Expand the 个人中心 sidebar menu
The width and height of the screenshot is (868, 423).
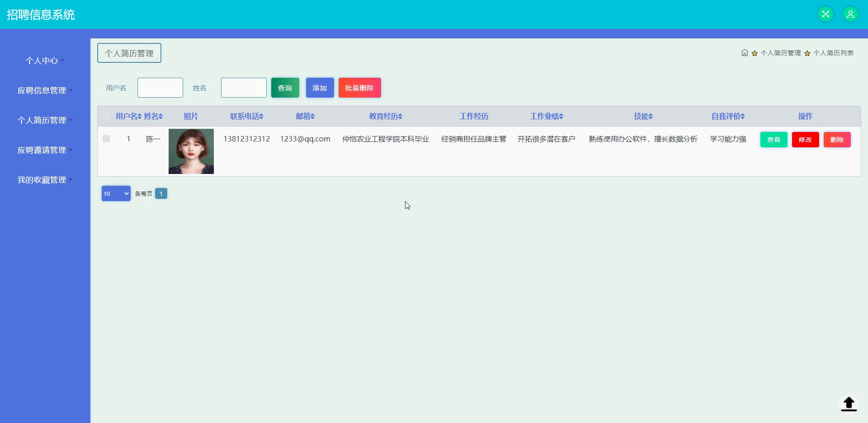(45, 61)
